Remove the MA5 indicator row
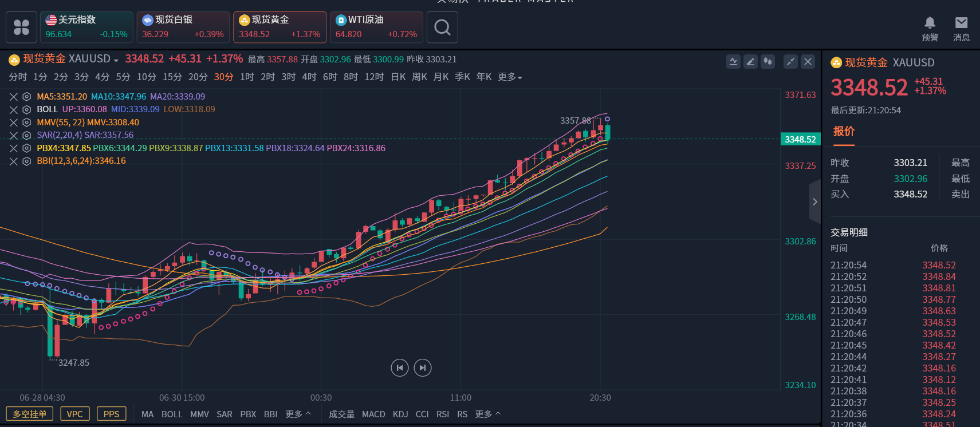Screen dimensions: 980x427 point(14,97)
